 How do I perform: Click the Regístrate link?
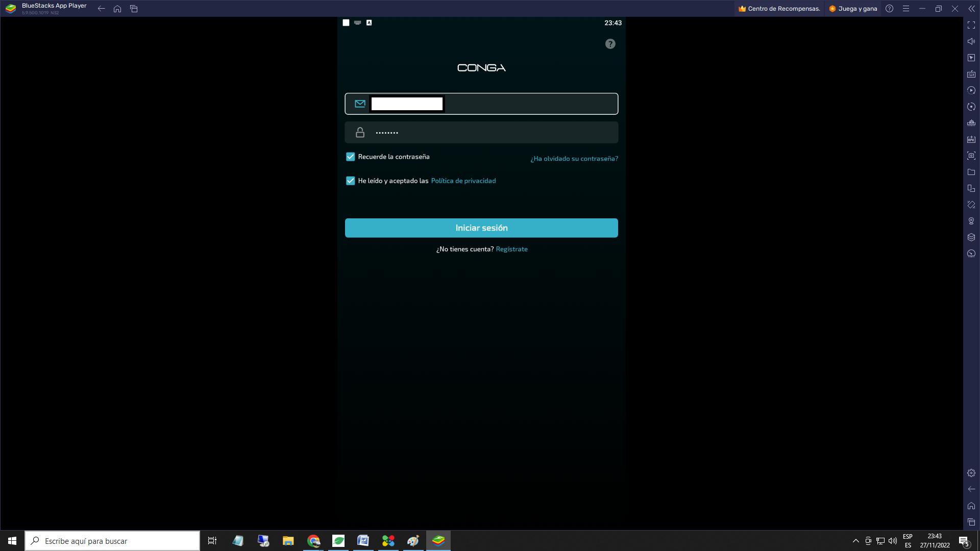coord(511,249)
